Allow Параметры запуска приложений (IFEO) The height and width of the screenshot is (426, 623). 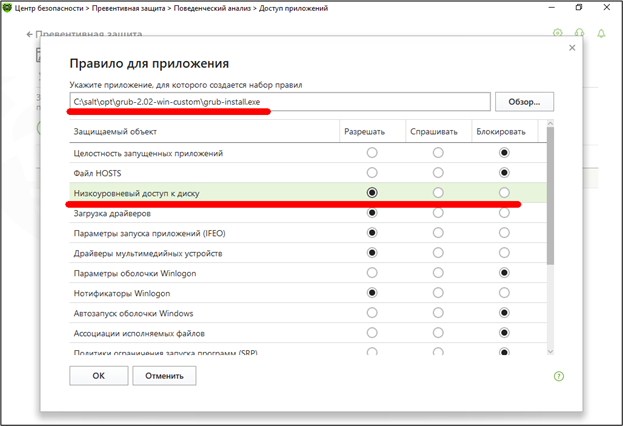click(x=372, y=232)
